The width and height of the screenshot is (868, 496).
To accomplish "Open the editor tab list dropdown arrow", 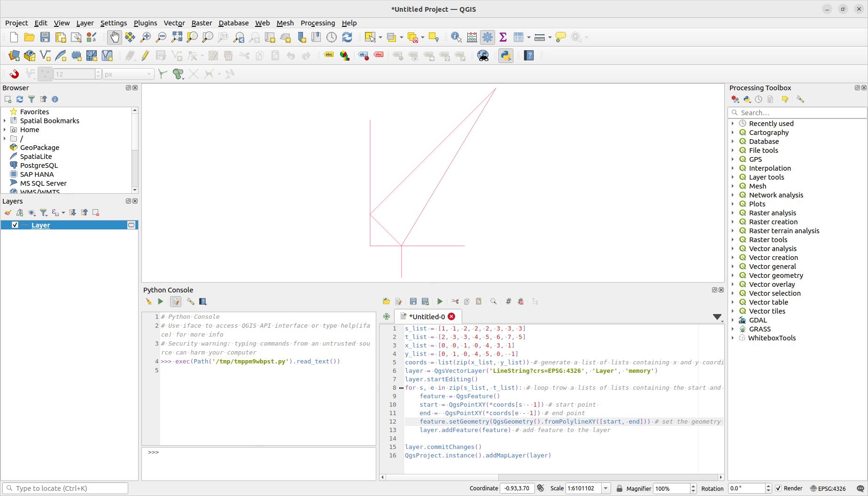I will tap(717, 317).
